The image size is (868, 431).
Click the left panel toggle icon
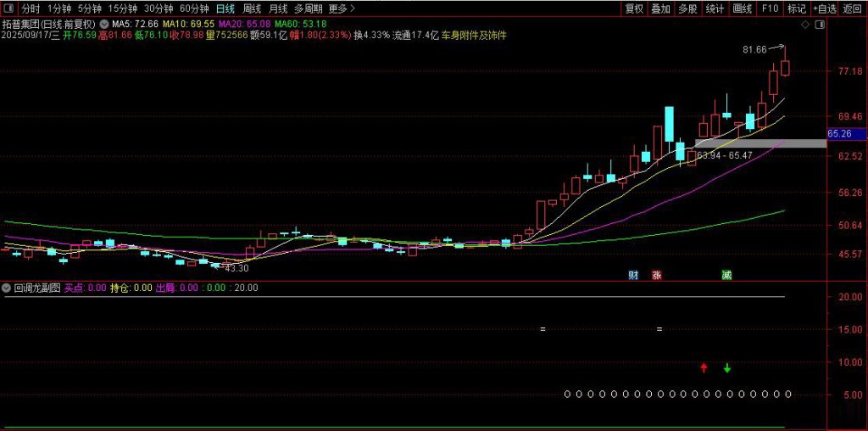(x=8, y=9)
